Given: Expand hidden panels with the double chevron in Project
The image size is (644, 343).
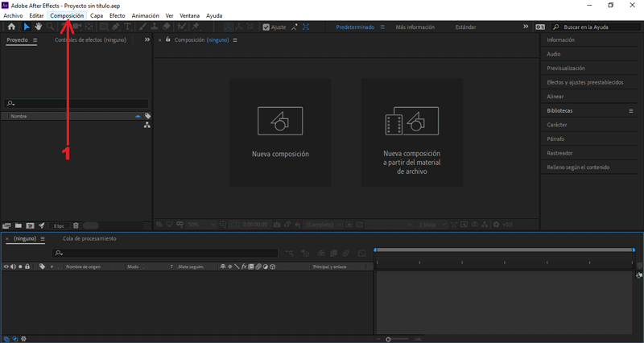Looking at the screenshot, I should (x=147, y=39).
